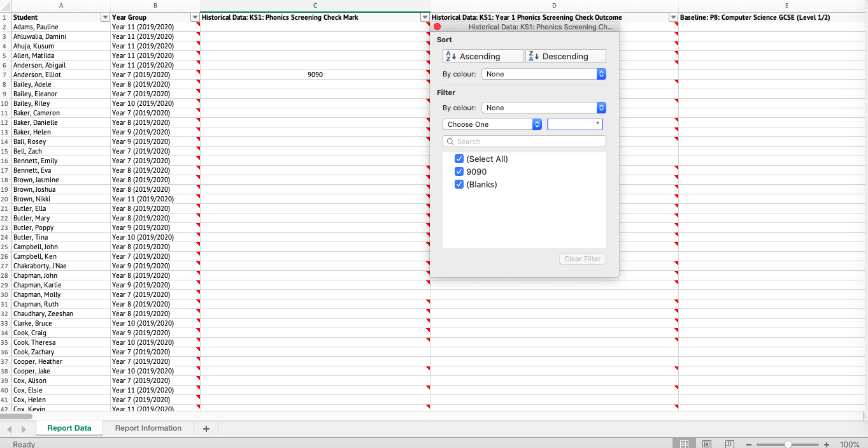Click the zoom in plus icon

(827, 444)
